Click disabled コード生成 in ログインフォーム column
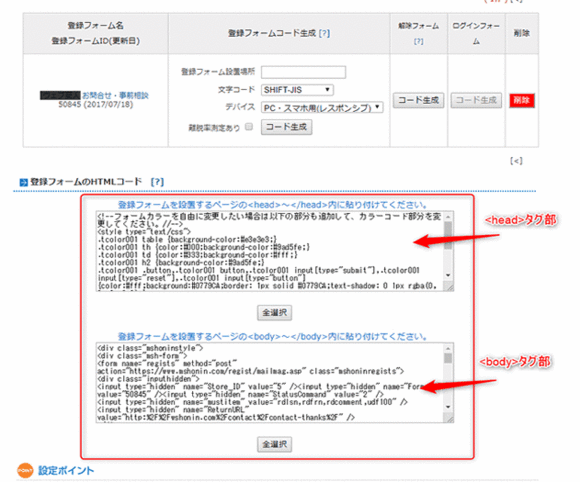This screenshot has height=482, width=580. (476, 100)
